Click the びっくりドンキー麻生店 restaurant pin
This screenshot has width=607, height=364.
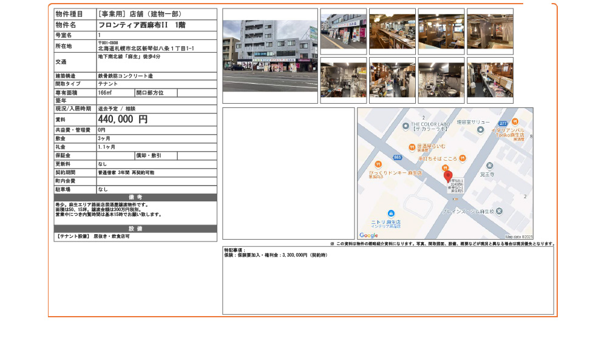point(378,165)
